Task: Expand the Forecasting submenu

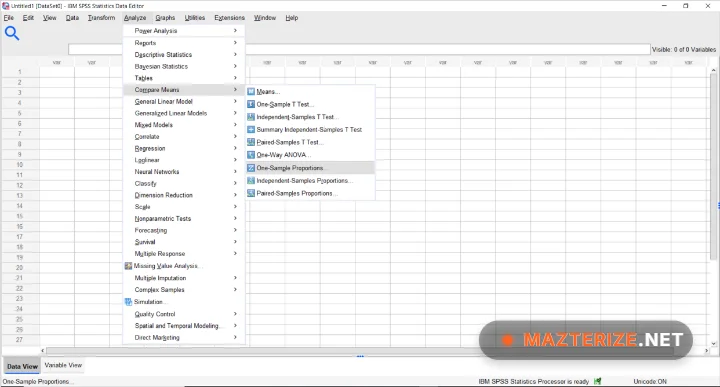Action: point(184,230)
